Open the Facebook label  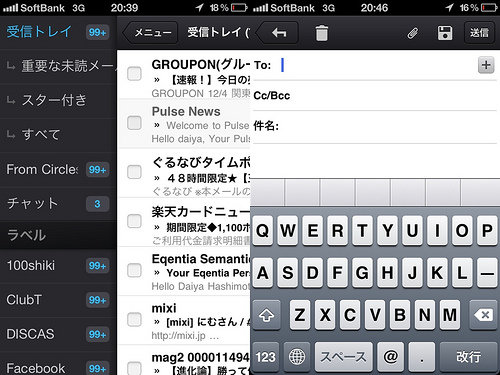pyautogui.click(x=58, y=365)
